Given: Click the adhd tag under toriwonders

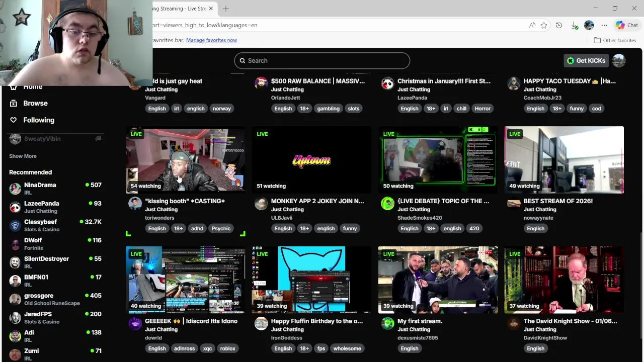Looking at the screenshot, I should coord(197,228).
